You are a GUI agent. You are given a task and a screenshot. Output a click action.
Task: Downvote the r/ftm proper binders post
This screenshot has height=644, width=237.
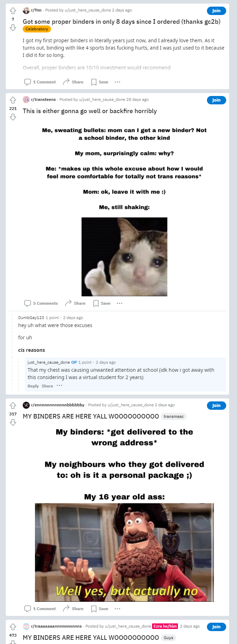(x=13, y=28)
